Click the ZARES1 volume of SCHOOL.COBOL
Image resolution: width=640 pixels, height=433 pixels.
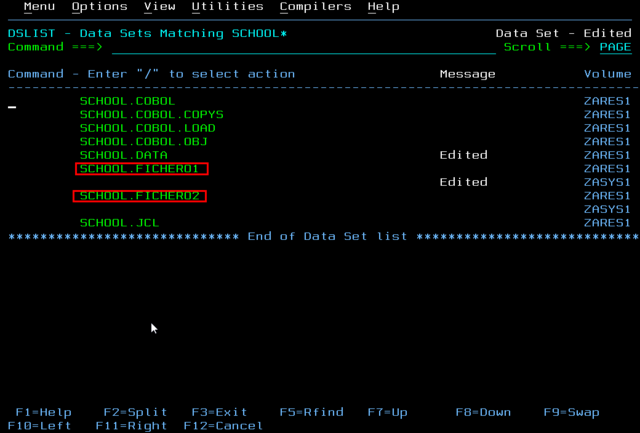click(x=607, y=101)
